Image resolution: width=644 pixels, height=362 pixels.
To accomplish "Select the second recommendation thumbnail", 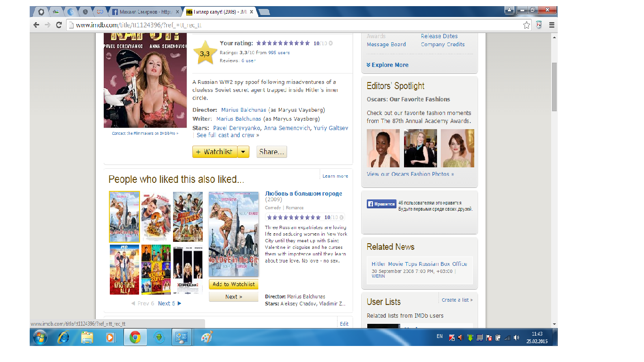I will point(156,217).
